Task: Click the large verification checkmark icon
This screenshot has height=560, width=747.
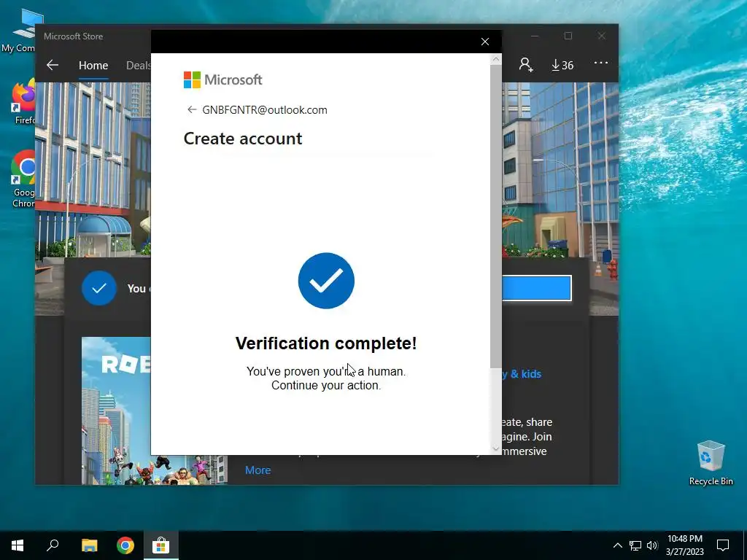Action: [326, 281]
